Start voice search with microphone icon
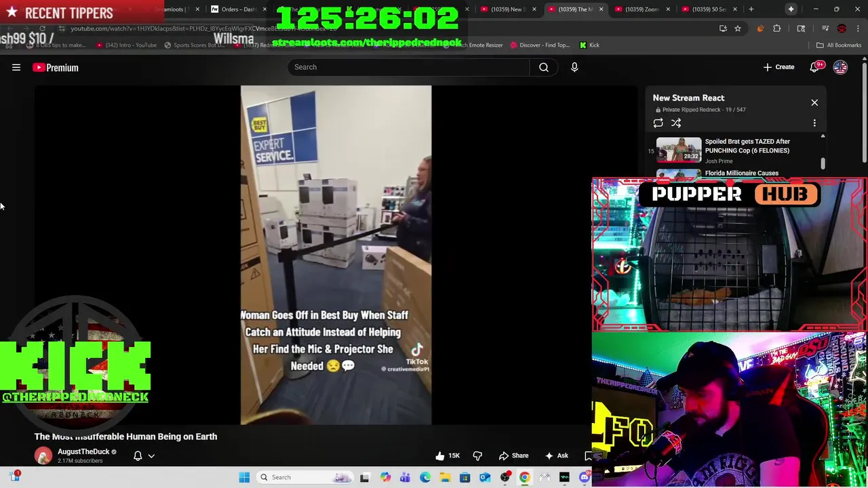 (x=574, y=67)
